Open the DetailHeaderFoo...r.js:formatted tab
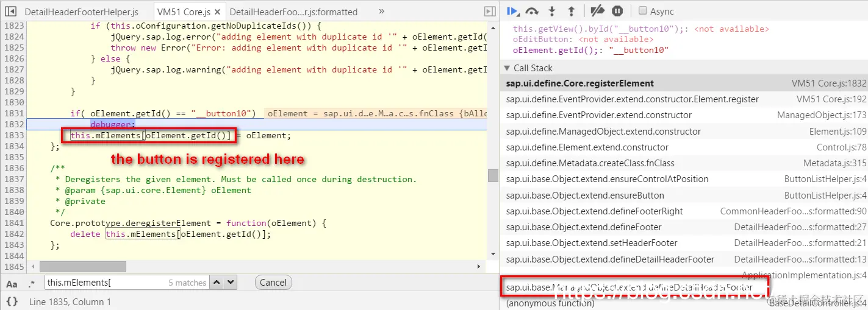Image resolution: width=868 pixels, height=310 pixels. point(293,12)
